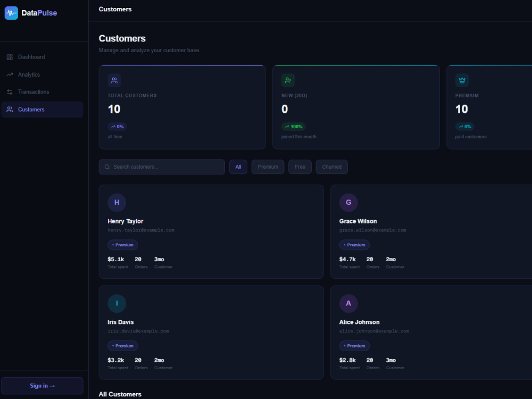
Task: Click Alice Johnson's A avatar
Action: coord(348,303)
